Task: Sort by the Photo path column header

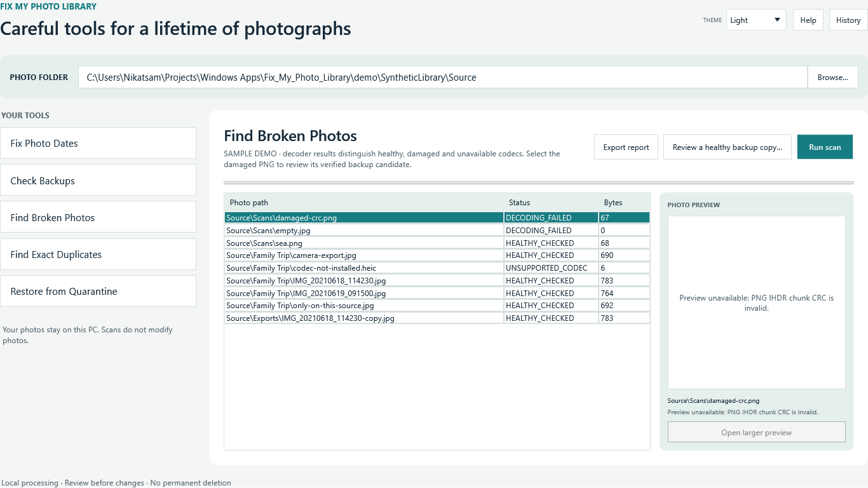Action: [x=364, y=203]
